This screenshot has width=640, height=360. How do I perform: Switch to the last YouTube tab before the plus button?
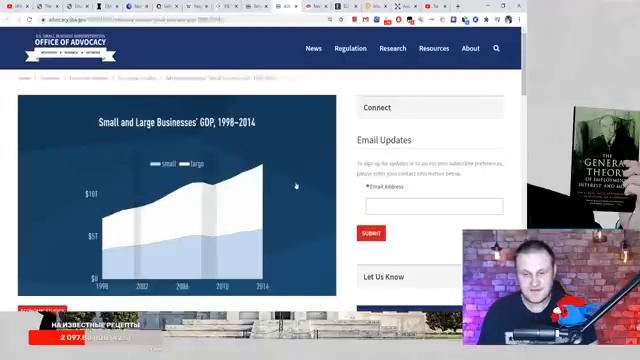[x=436, y=7]
